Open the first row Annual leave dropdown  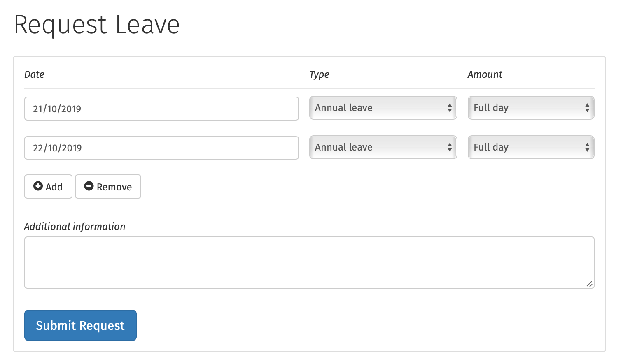coord(383,108)
